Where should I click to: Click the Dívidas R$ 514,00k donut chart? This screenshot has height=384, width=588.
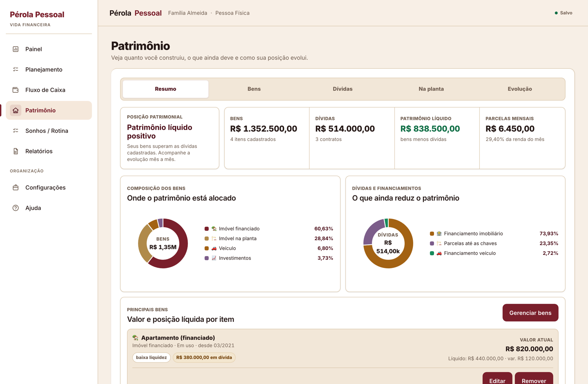point(388,243)
